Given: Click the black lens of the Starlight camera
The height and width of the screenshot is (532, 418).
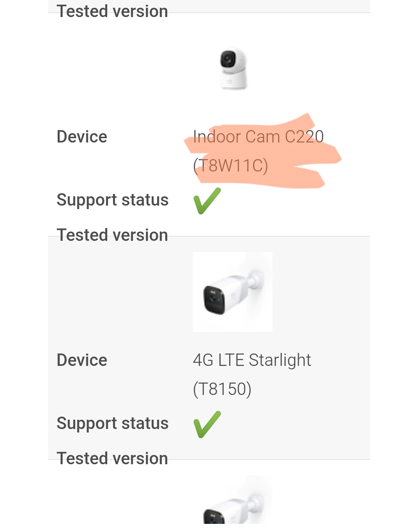Looking at the screenshot, I should (x=214, y=300).
